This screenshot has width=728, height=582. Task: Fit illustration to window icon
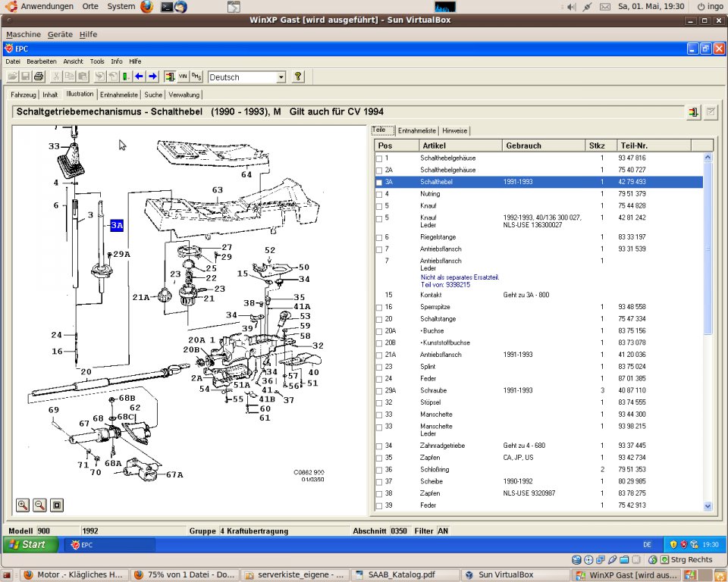click(57, 505)
